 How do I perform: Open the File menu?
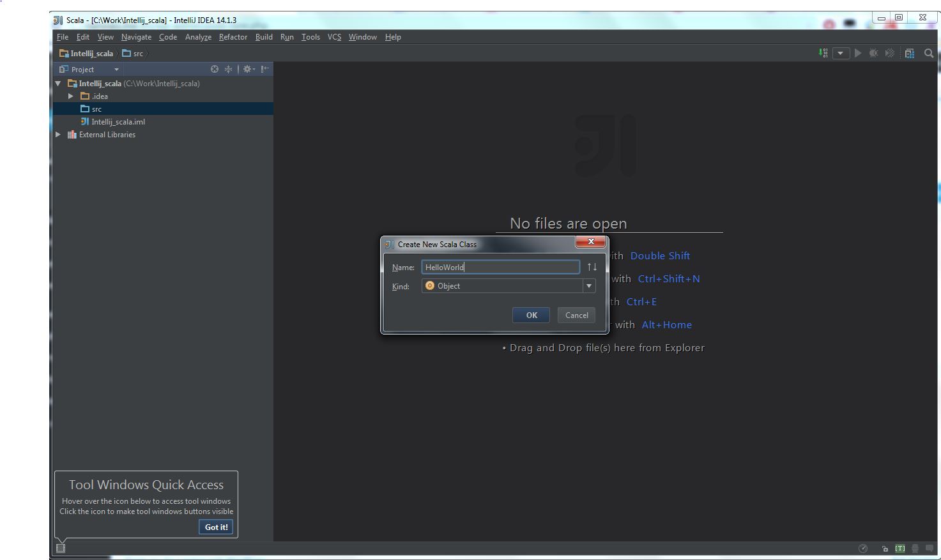63,37
